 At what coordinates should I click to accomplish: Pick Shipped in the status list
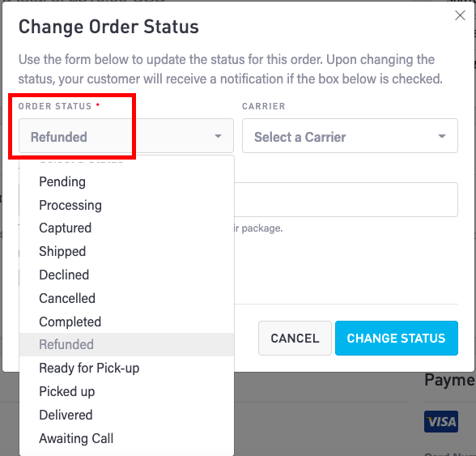point(126,252)
